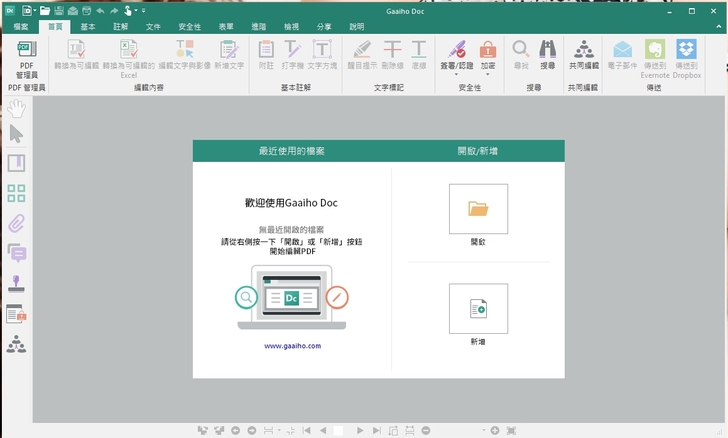This screenshot has height=438, width=728.
Task: Open the 檔案 menu
Action: coord(22,27)
